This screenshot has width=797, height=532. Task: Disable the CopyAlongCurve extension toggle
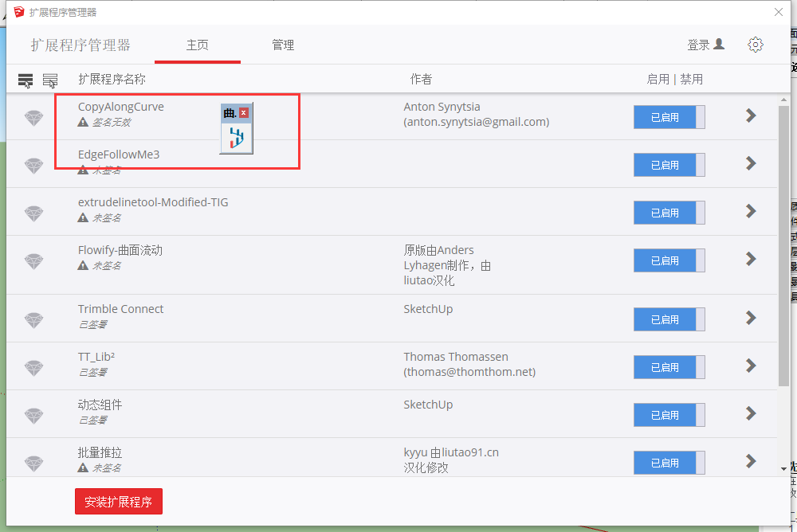coord(669,117)
